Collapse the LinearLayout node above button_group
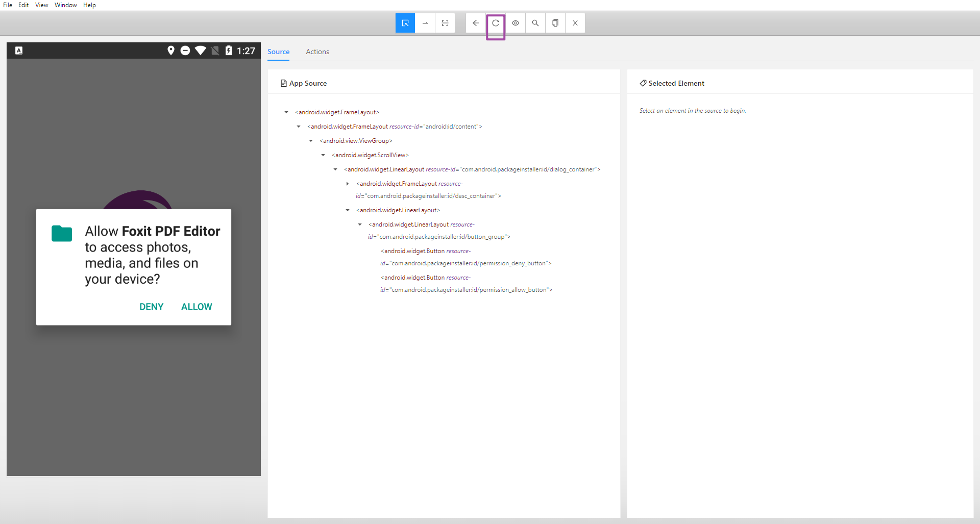The width and height of the screenshot is (980, 524). 348,210
